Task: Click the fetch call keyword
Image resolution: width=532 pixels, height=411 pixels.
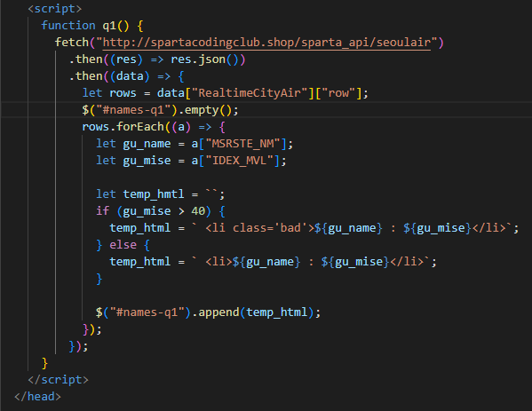Action: (72, 43)
